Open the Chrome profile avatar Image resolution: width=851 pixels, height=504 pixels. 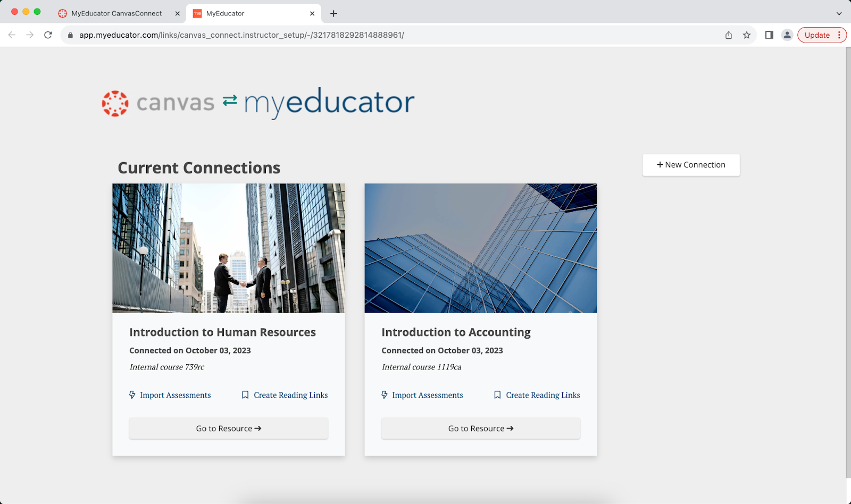[x=787, y=35]
